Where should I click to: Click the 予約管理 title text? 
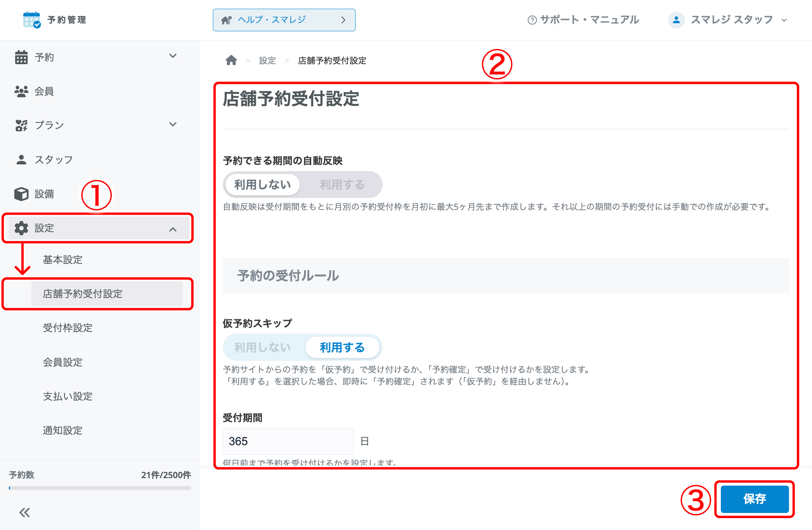[x=67, y=20]
